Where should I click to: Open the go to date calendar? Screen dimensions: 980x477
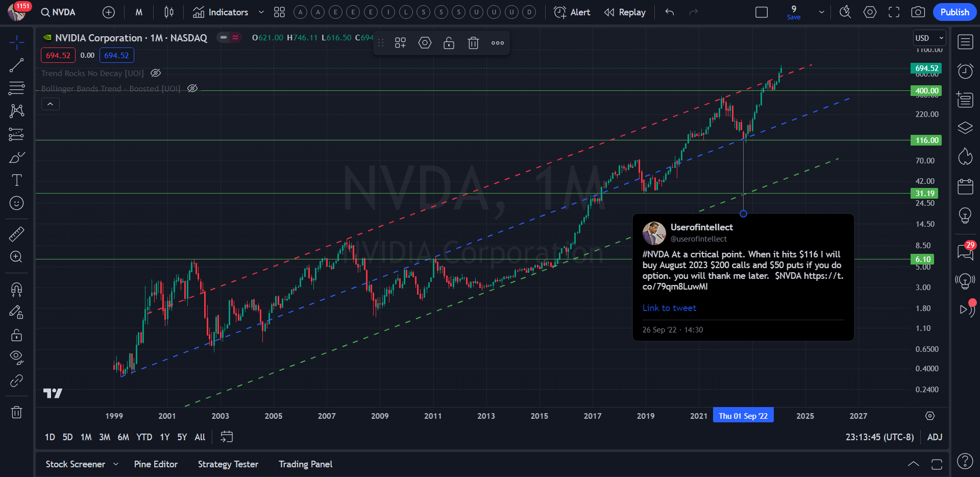click(227, 437)
